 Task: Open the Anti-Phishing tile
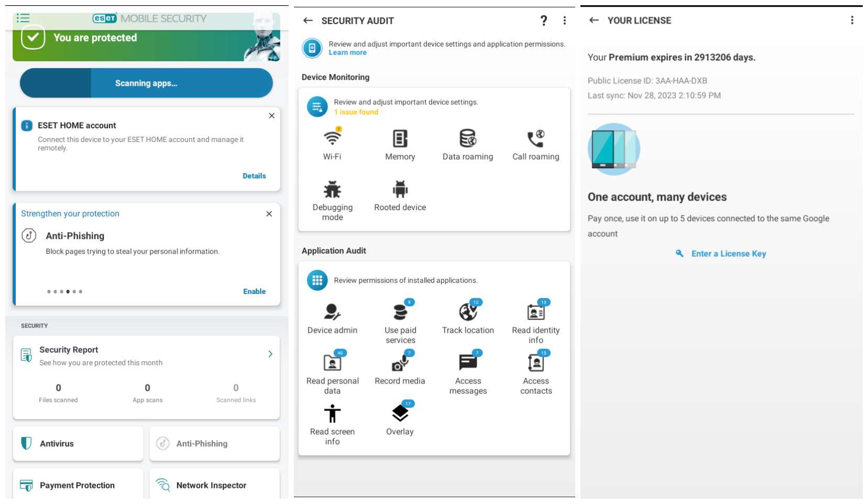tap(215, 444)
